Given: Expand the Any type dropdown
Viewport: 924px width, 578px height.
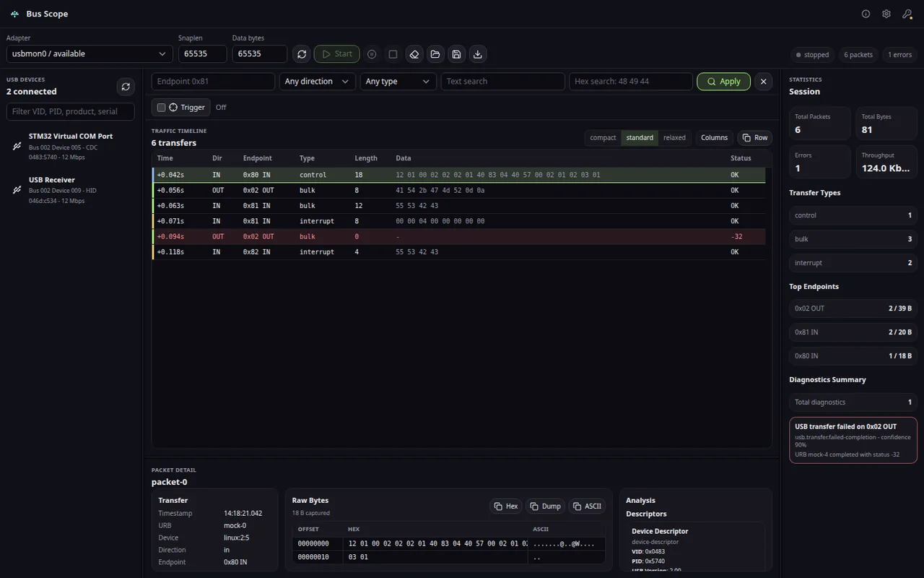Looking at the screenshot, I should [398, 82].
